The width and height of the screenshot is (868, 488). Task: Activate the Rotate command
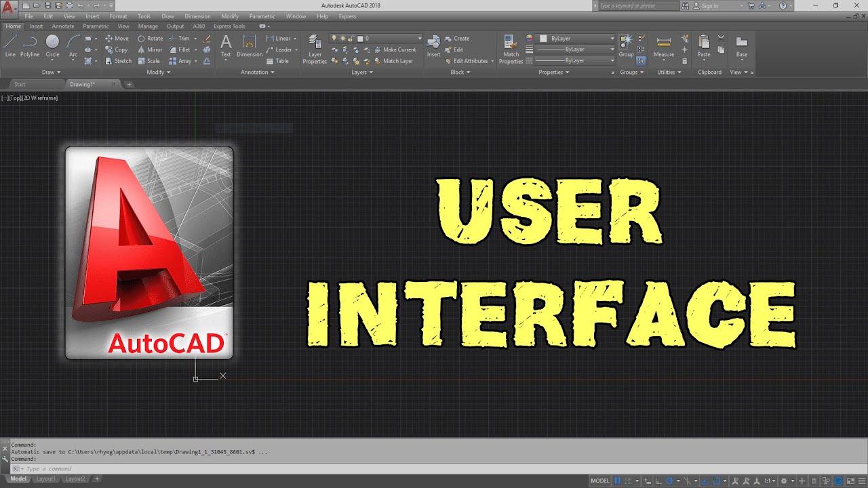point(150,39)
